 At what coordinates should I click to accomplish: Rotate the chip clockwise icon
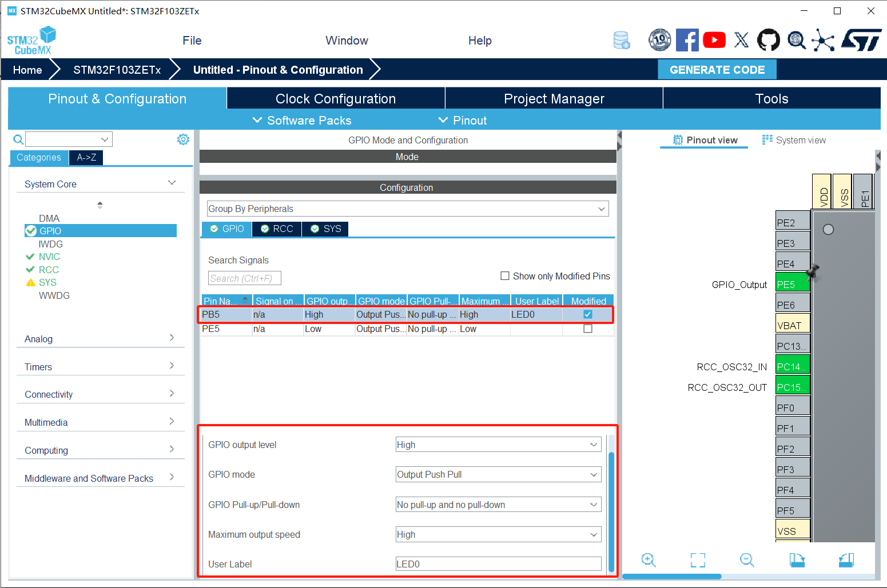click(x=797, y=560)
